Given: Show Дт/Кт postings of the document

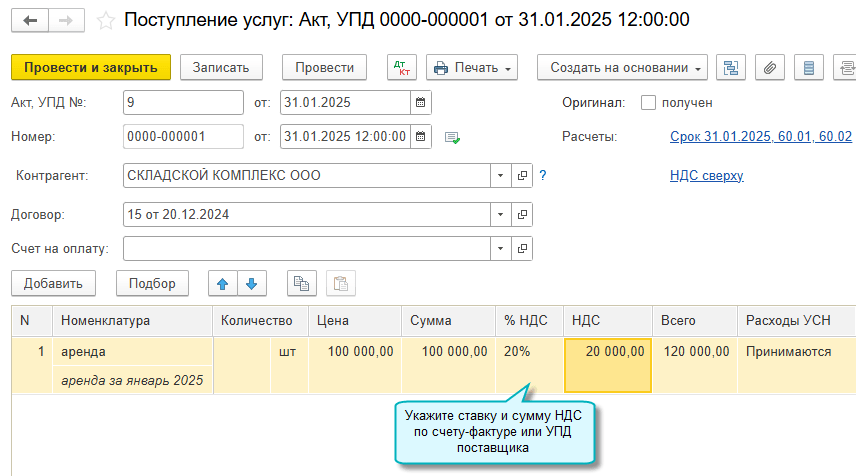Looking at the screenshot, I should pos(402,68).
